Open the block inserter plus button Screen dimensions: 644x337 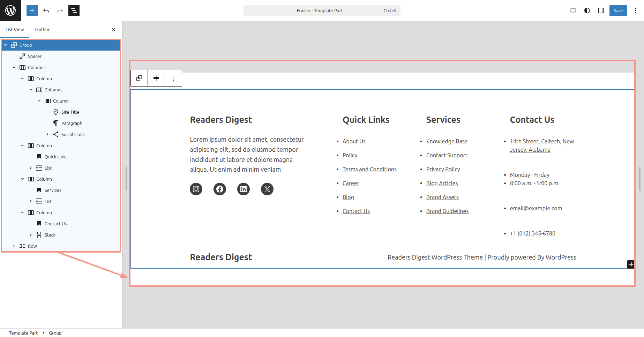tap(32, 10)
